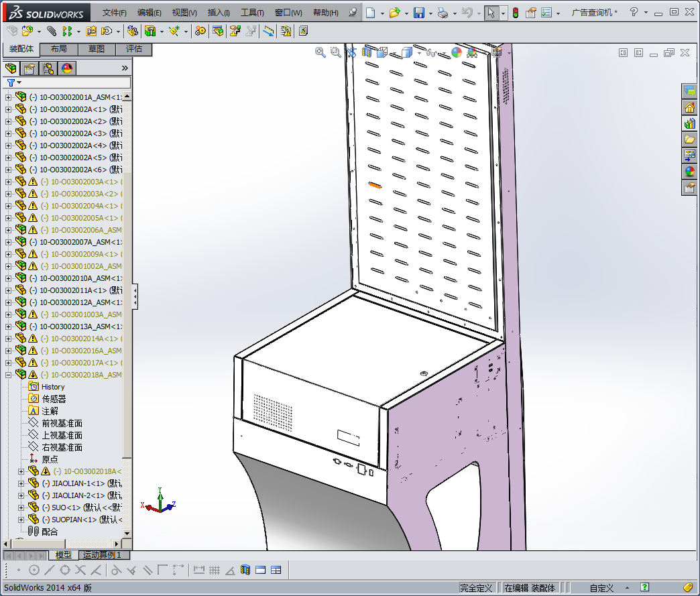Switch to the 布局 tab
Image resolution: width=700 pixels, height=596 pixels.
pos(59,49)
